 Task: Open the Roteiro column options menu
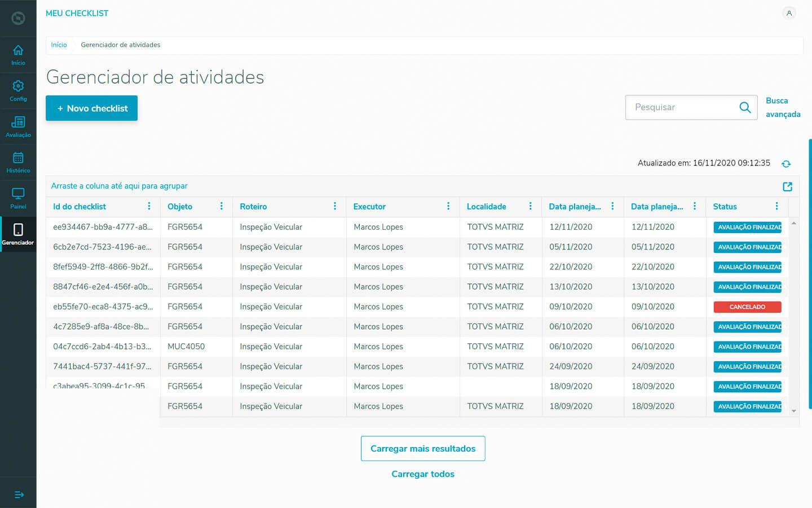click(335, 207)
